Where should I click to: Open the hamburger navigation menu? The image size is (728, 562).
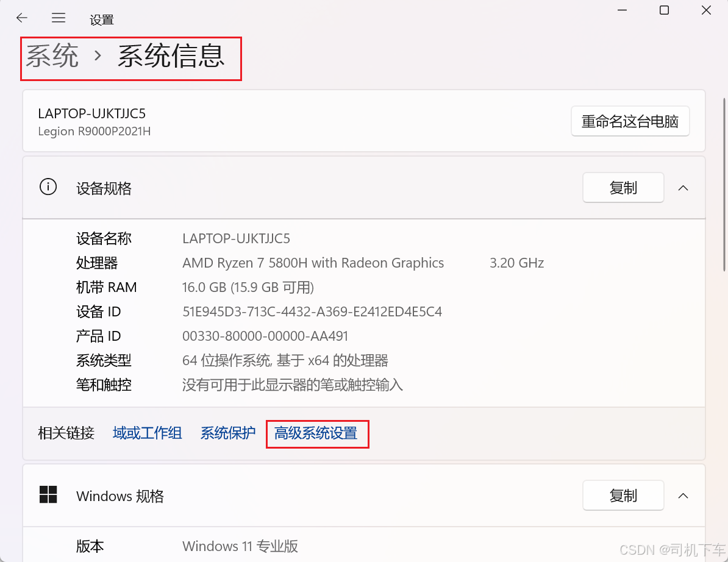[x=59, y=18]
